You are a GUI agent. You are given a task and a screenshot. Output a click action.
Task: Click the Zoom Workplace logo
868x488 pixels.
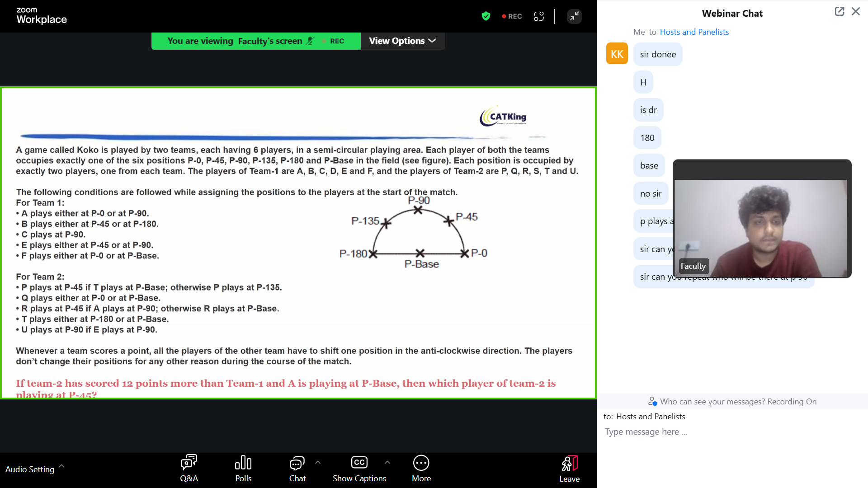point(42,16)
